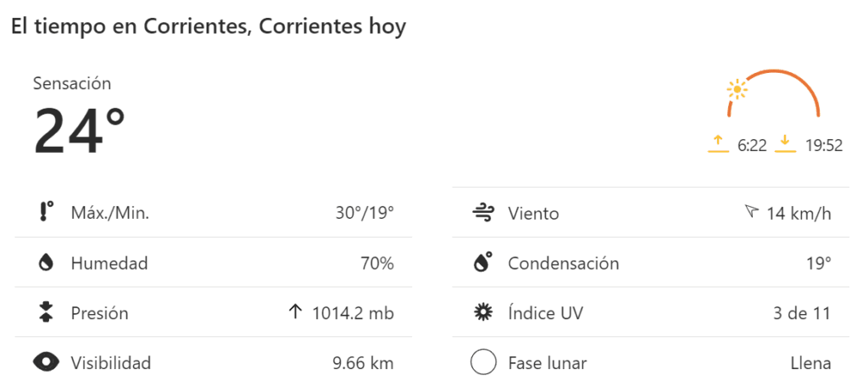
Task: Click the wind icon beside Viento
Action: [x=483, y=213]
